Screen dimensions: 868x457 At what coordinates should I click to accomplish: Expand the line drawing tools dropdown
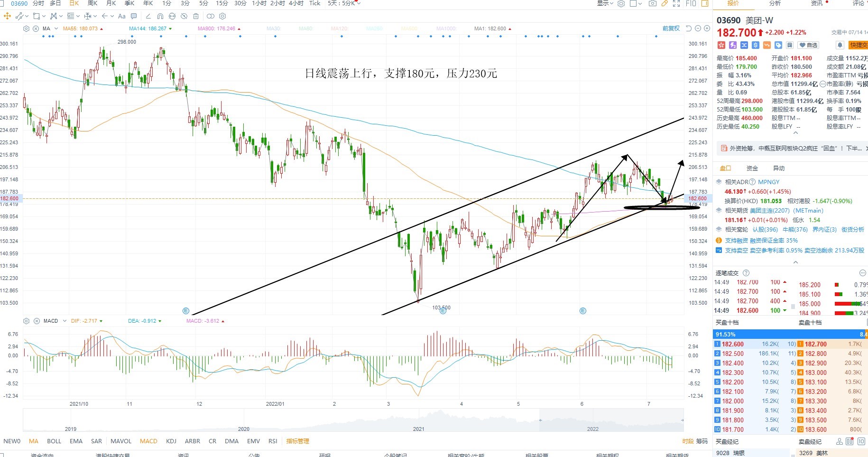26,16
